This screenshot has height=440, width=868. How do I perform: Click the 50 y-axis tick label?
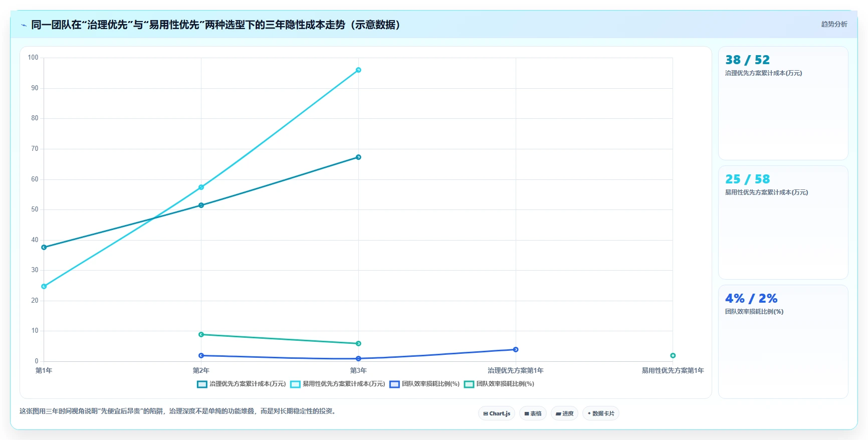click(x=35, y=209)
